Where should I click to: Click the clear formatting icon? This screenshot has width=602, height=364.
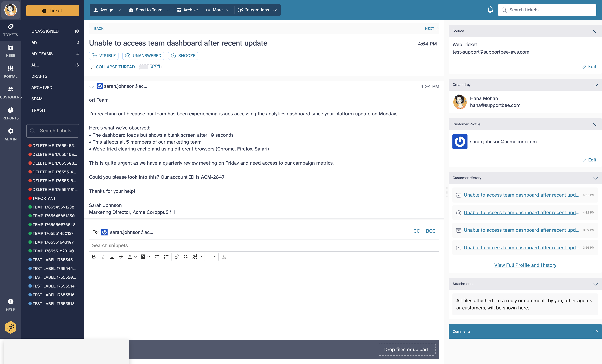click(224, 256)
